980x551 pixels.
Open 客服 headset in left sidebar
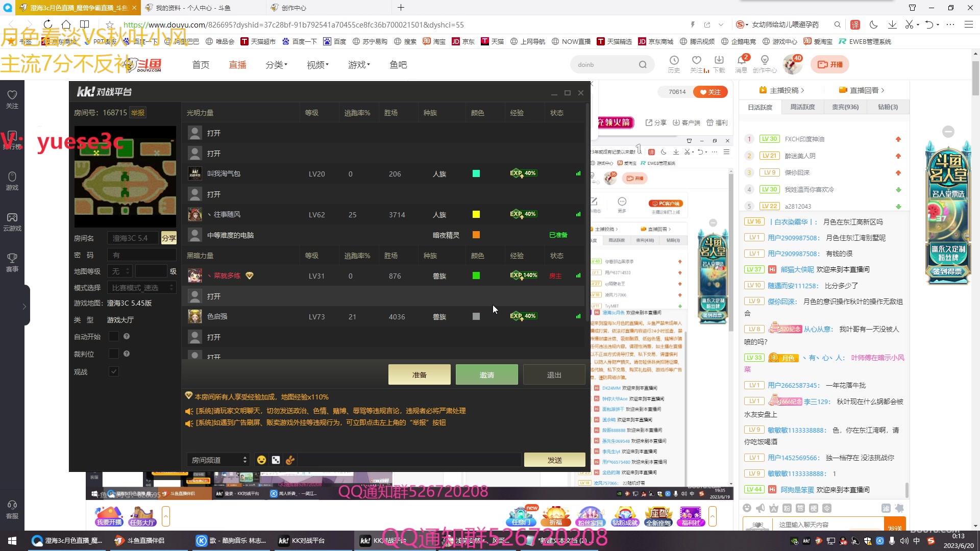12,509
